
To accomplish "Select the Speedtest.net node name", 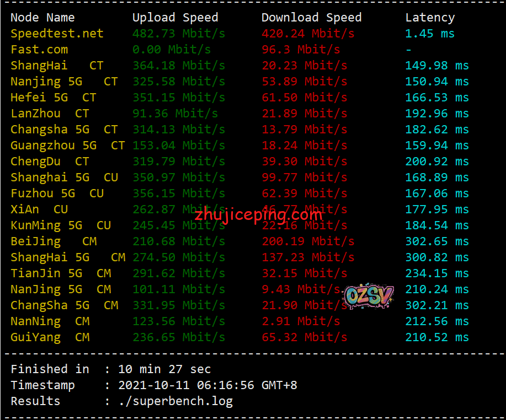I will pyautogui.click(x=57, y=34).
